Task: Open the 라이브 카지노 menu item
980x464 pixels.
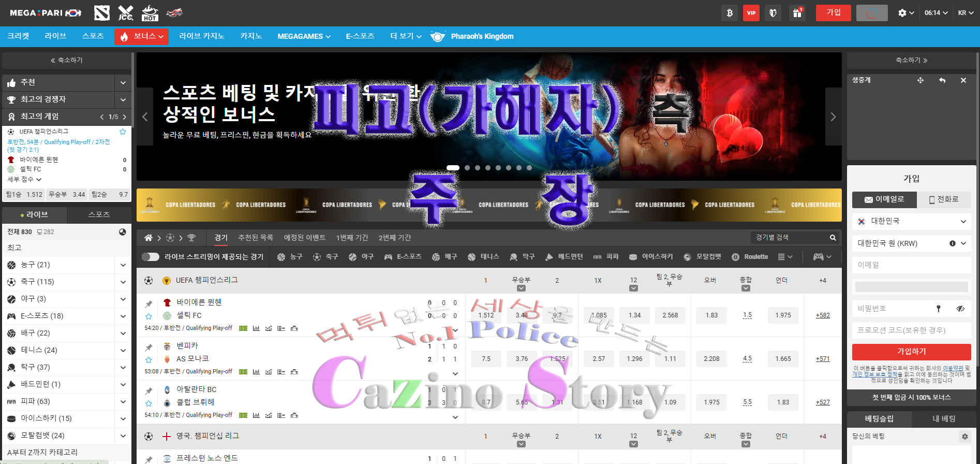Action: pyautogui.click(x=202, y=36)
